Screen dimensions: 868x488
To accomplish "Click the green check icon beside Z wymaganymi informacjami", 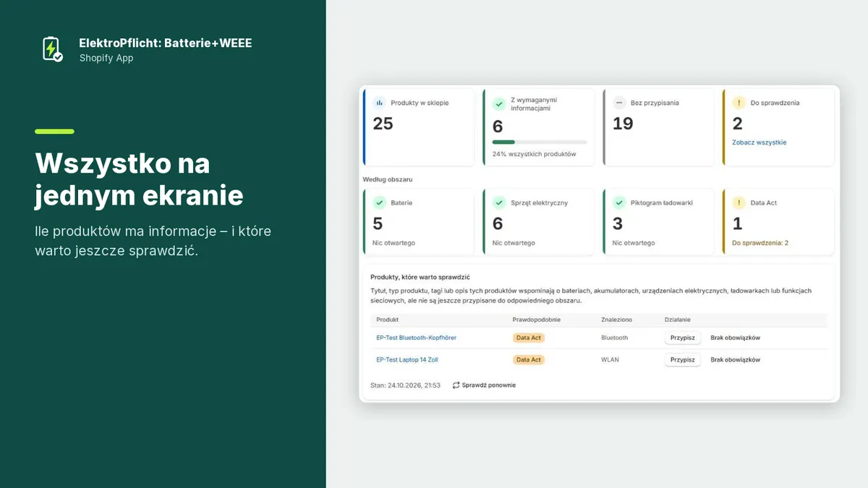I will click(499, 104).
